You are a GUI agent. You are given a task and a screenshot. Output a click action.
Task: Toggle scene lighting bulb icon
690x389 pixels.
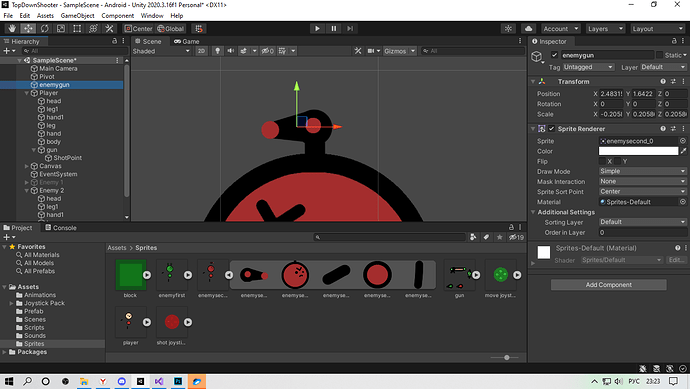[217, 51]
